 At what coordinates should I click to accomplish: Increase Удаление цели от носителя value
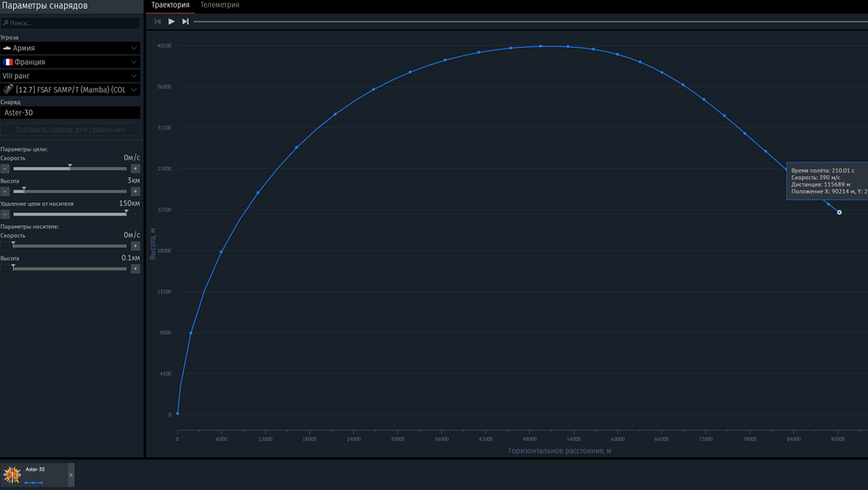click(135, 214)
